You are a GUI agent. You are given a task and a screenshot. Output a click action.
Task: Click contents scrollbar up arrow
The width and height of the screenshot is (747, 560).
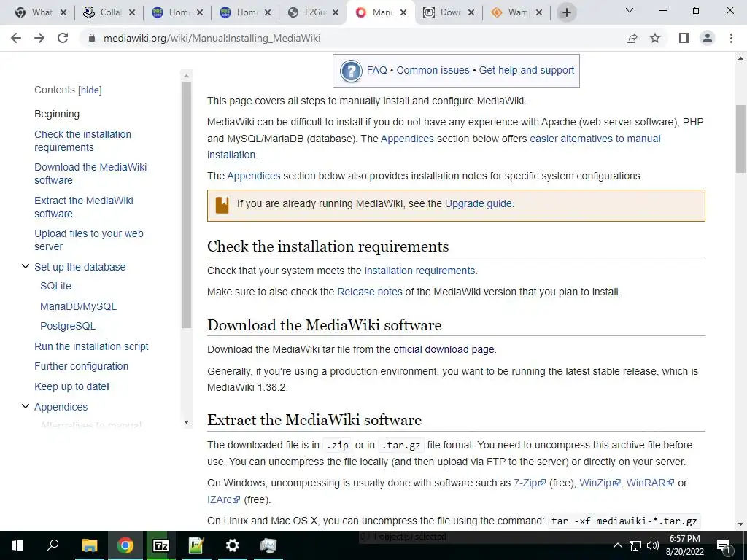pos(186,76)
